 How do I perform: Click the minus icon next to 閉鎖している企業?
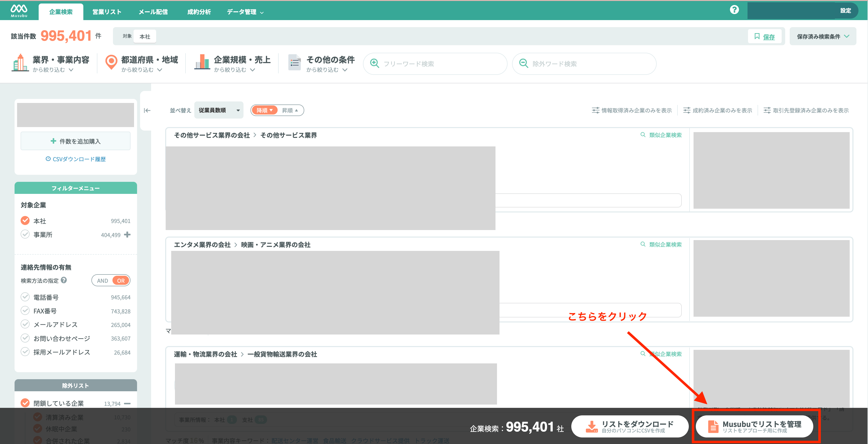127,404
